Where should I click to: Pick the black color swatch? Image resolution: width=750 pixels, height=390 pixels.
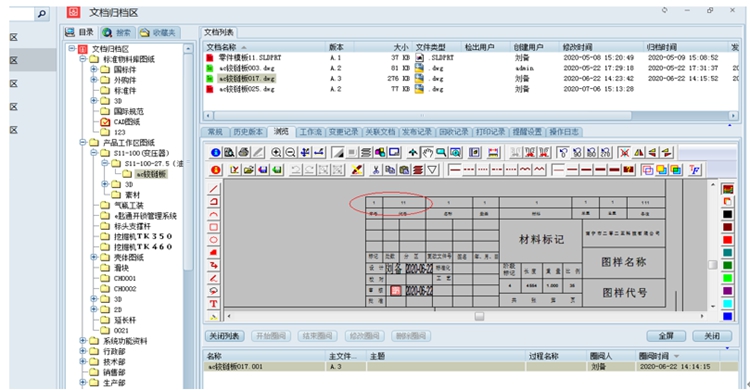727,214
